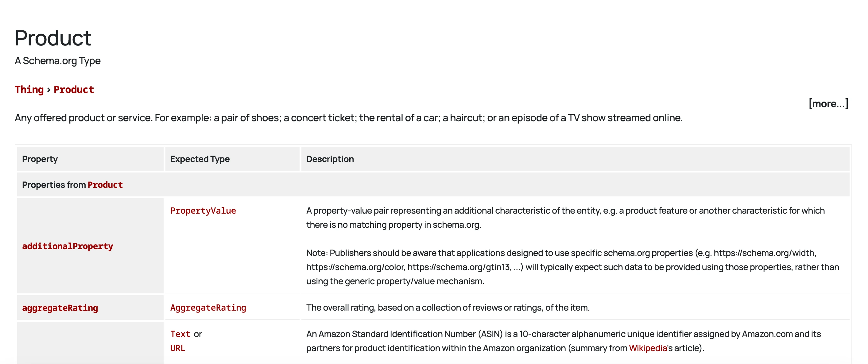
Task: Open the Text expected type link
Action: click(180, 334)
